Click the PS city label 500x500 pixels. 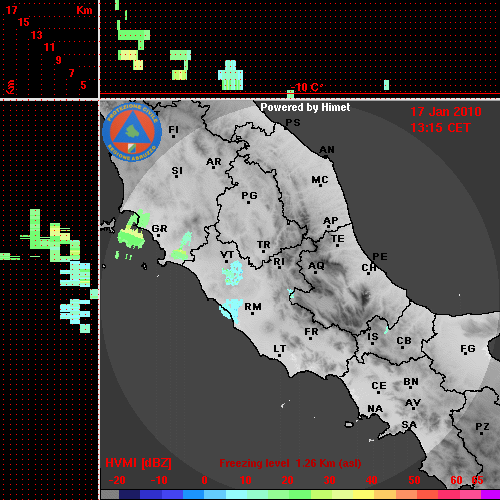[x=293, y=123]
